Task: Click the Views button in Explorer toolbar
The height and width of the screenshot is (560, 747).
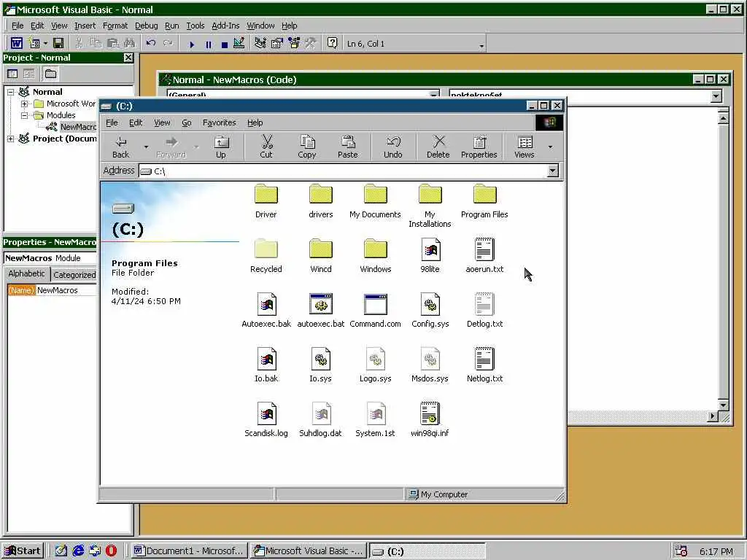Action: coord(525,147)
